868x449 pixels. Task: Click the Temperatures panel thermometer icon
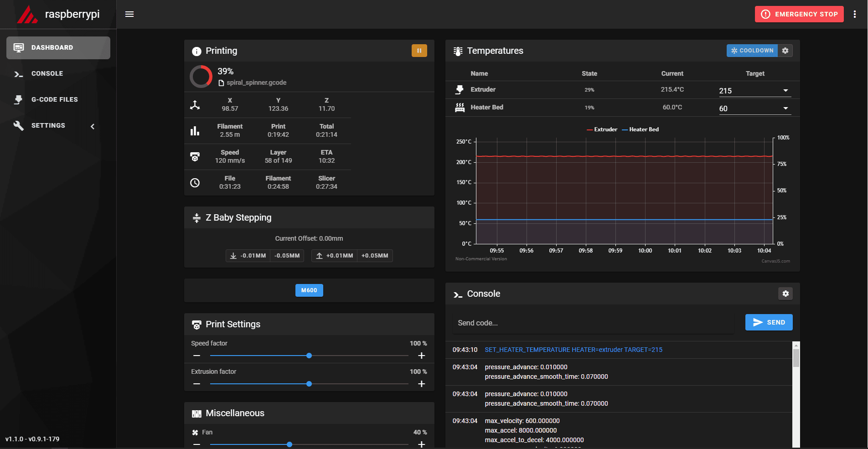tap(458, 51)
